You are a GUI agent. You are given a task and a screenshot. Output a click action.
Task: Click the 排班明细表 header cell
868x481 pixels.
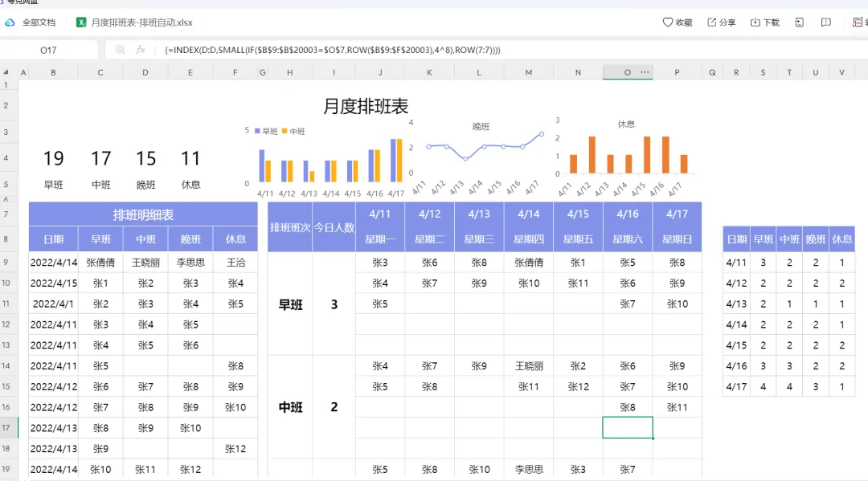click(143, 214)
